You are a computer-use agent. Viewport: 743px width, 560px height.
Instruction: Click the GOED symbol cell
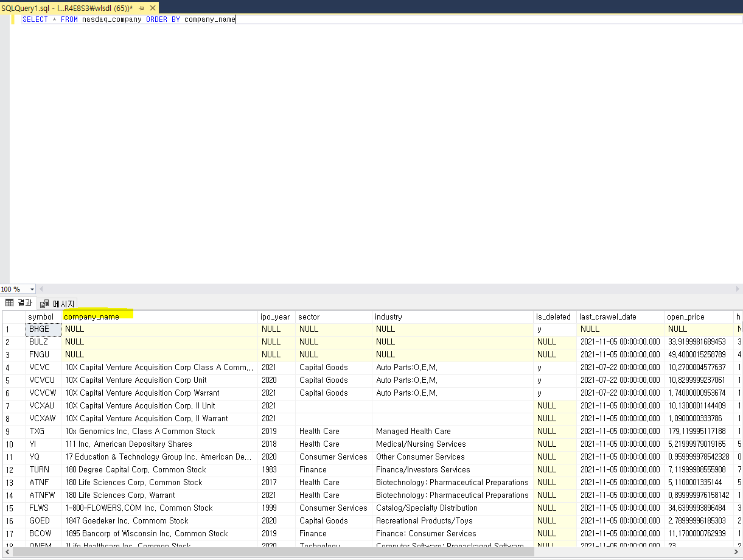[44, 521]
